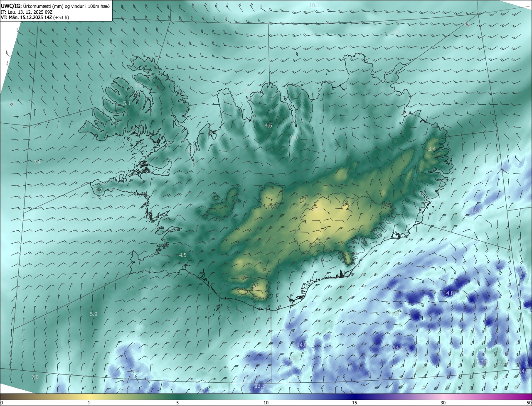
Task: Click the 14.8 value in the southeast sea
Action: tap(448, 293)
